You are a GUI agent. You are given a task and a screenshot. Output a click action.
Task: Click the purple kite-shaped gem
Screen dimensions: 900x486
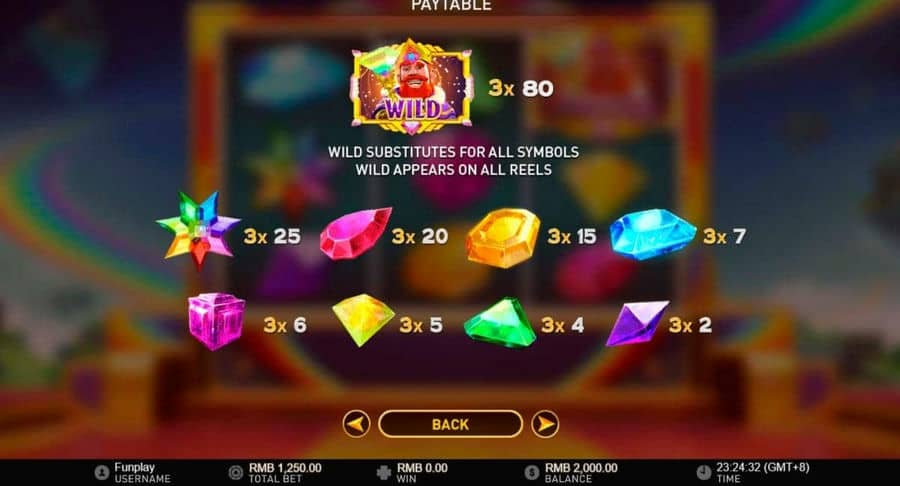(638, 323)
